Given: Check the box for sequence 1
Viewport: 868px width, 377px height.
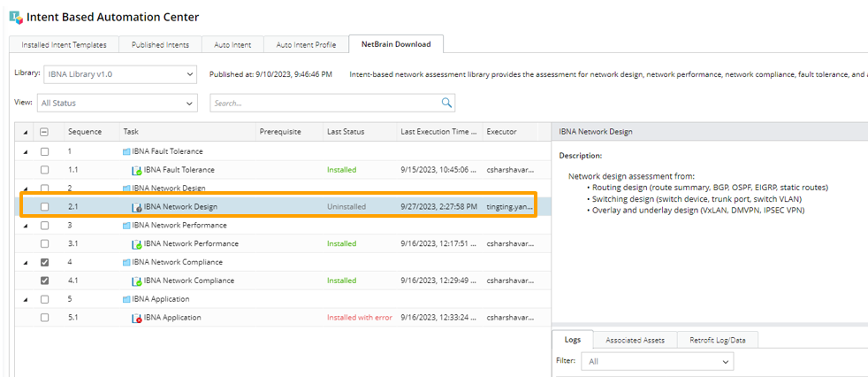Looking at the screenshot, I should click(x=45, y=151).
